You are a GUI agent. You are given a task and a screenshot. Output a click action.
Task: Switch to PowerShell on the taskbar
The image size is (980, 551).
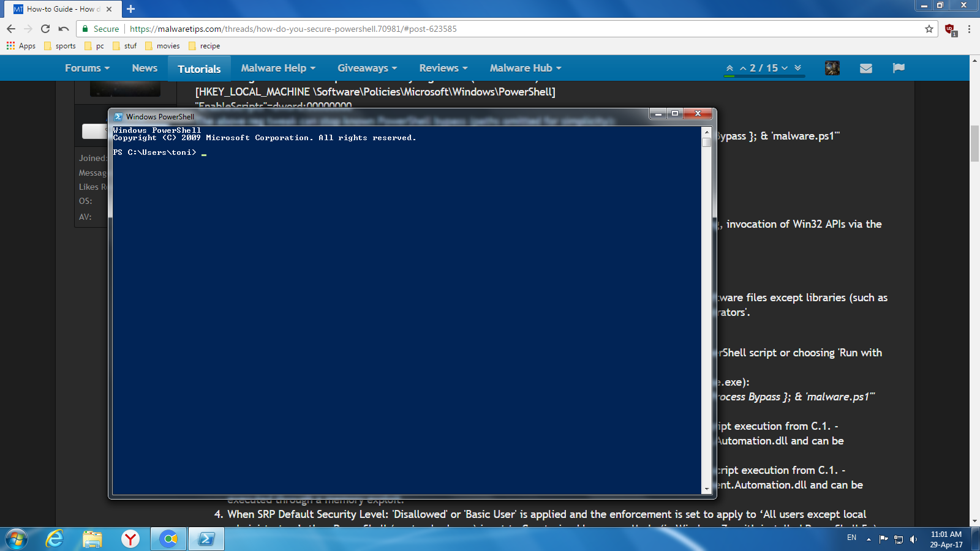[206, 539]
